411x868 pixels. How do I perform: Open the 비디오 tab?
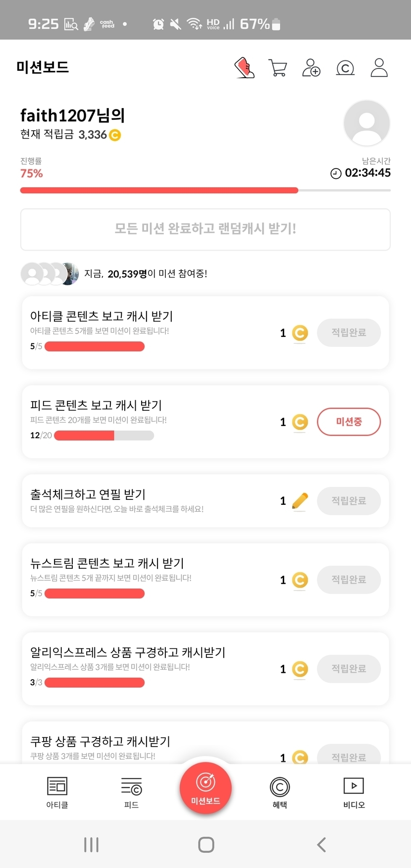(354, 792)
